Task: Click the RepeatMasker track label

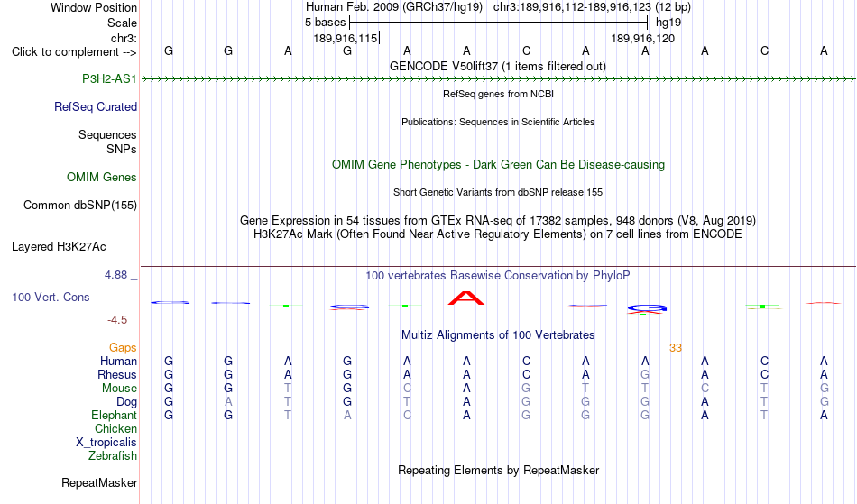Action: (99, 482)
